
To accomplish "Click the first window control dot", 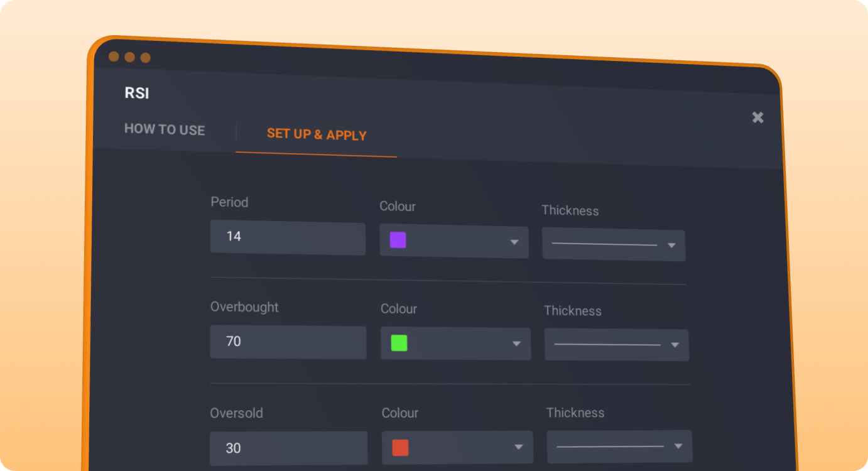I will click(x=114, y=57).
